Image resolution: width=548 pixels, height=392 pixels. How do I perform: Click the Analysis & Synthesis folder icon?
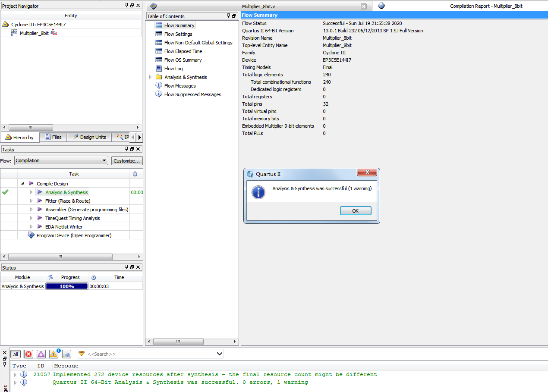159,77
